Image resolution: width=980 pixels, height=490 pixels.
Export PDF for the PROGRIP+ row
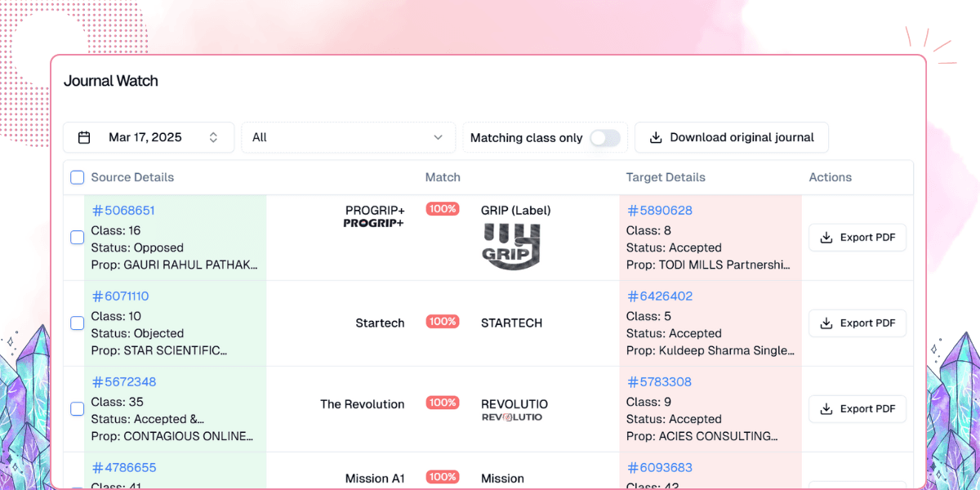[x=857, y=238]
